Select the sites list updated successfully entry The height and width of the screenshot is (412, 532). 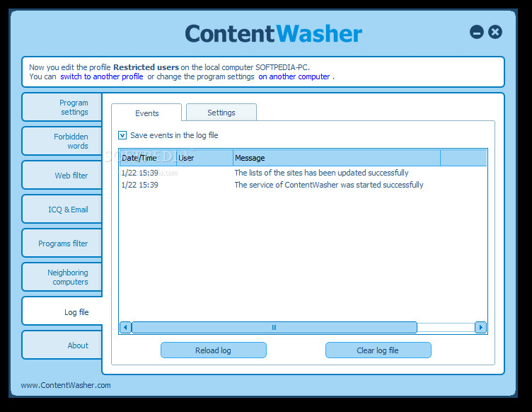(x=303, y=173)
